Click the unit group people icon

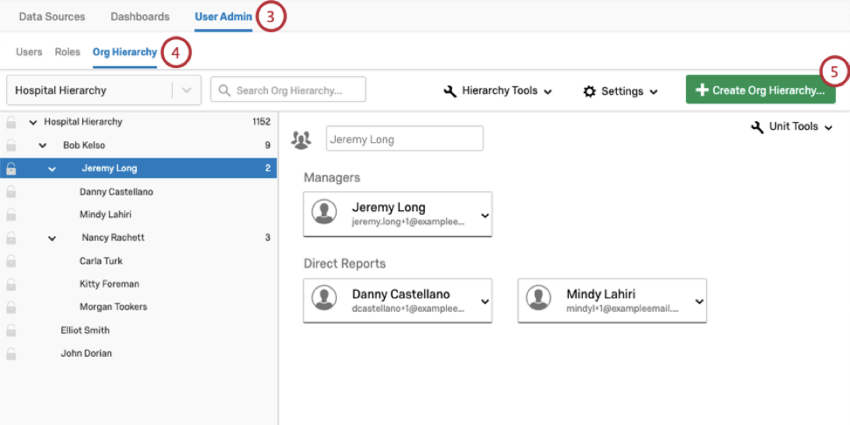pos(300,140)
